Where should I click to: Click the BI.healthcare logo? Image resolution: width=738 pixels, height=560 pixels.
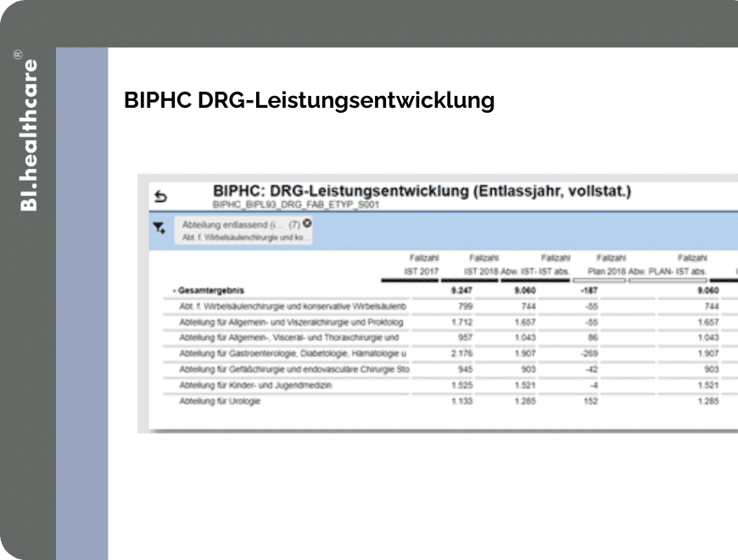[28, 131]
